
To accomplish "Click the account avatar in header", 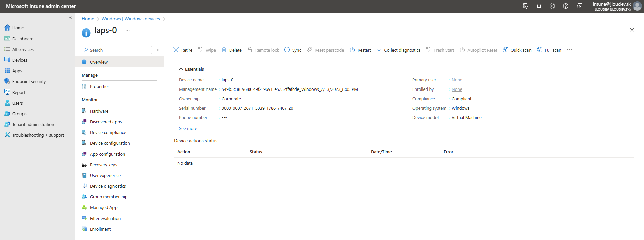I will pyautogui.click(x=637, y=6).
